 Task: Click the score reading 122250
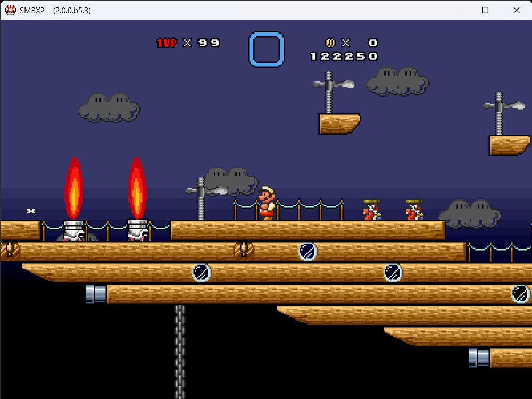point(344,55)
